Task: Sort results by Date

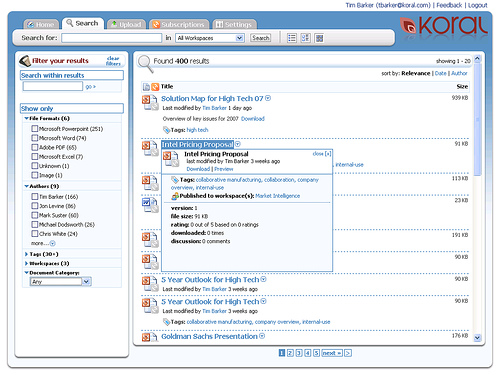Action: pyautogui.click(x=440, y=73)
